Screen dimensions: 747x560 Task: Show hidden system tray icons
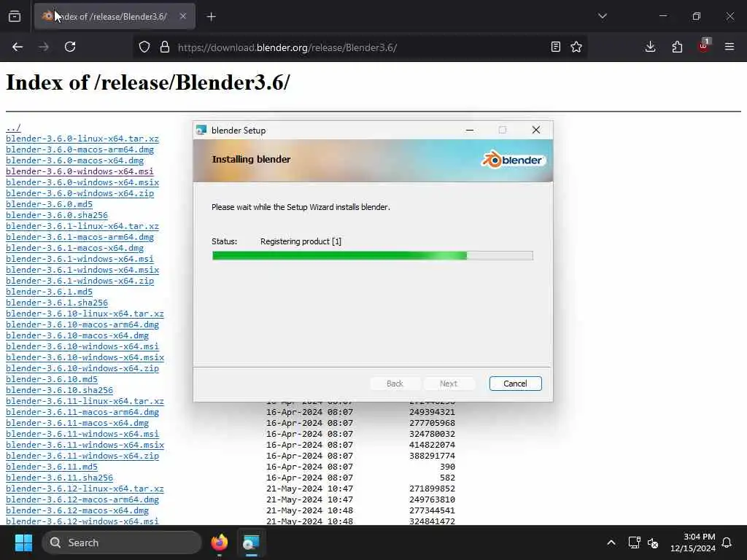tap(611, 542)
